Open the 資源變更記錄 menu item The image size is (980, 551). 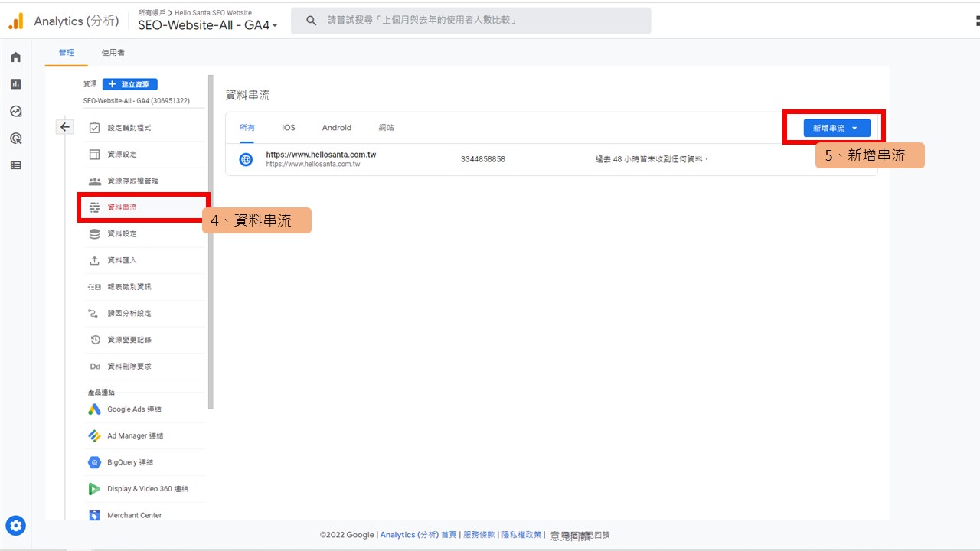point(145,340)
